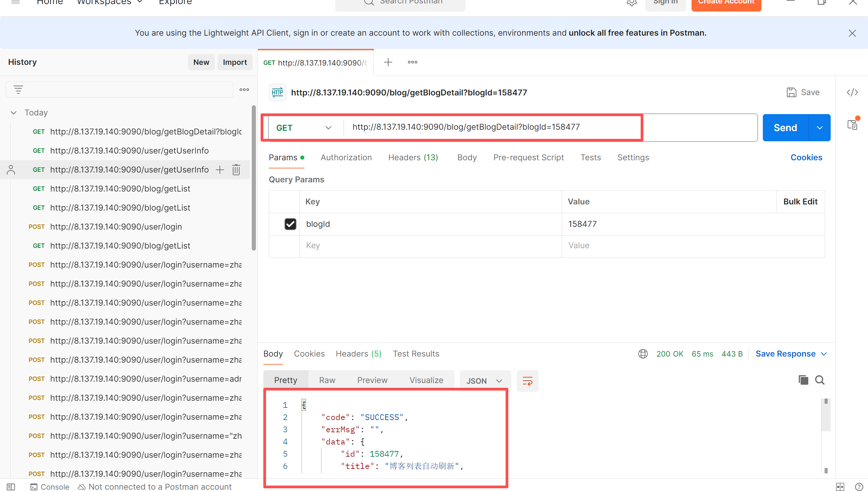Open the selected history request in a new tab
Screen dimensions: 868x491
click(220, 170)
